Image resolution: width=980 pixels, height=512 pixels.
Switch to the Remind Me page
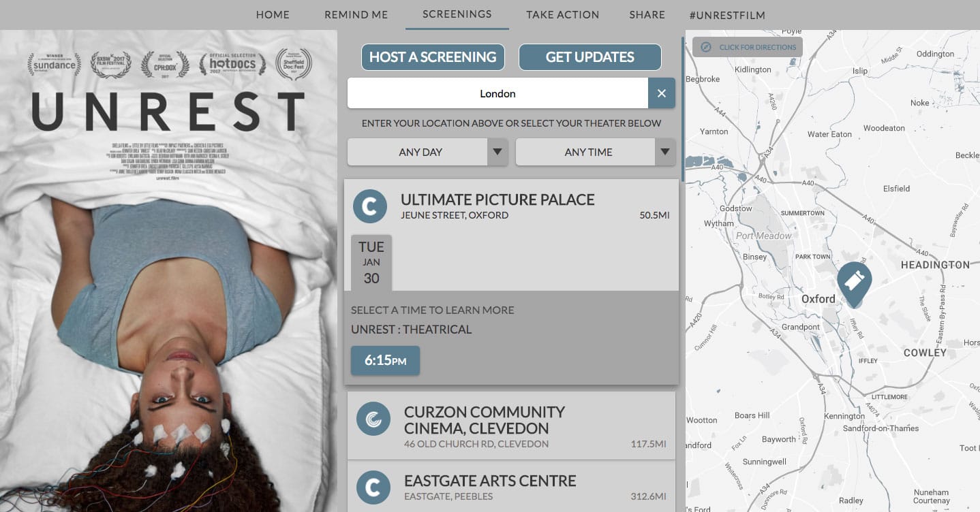pos(356,14)
